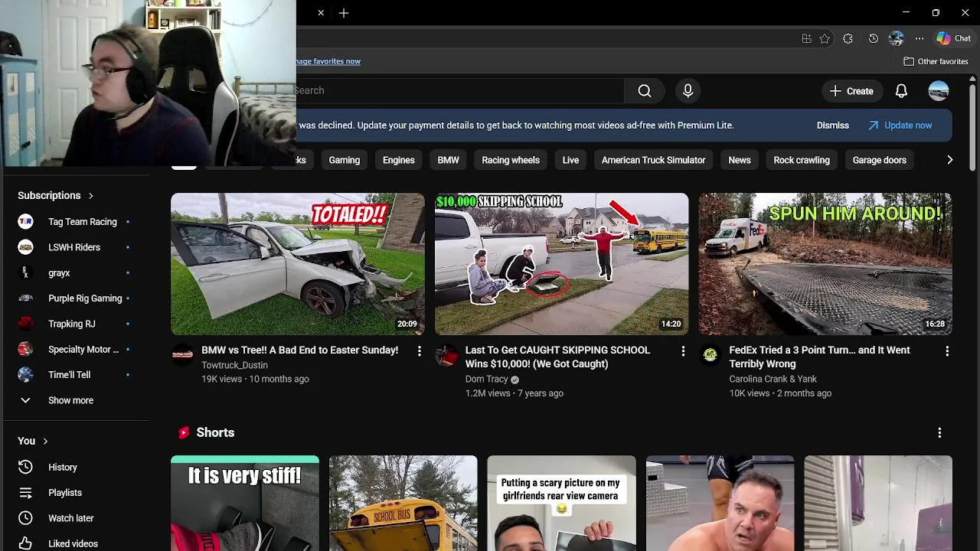Select the Garage doors chip
Viewport: 980px width, 551px height.
pyautogui.click(x=880, y=160)
